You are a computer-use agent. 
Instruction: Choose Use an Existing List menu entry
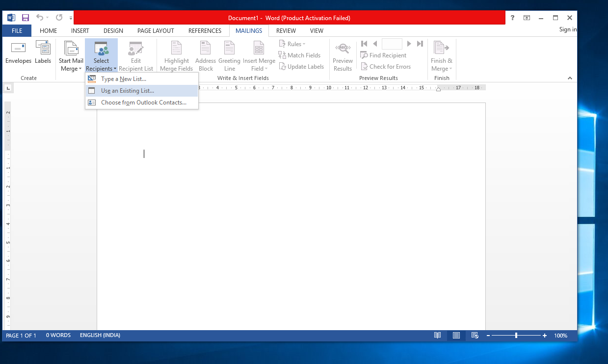(x=142, y=91)
